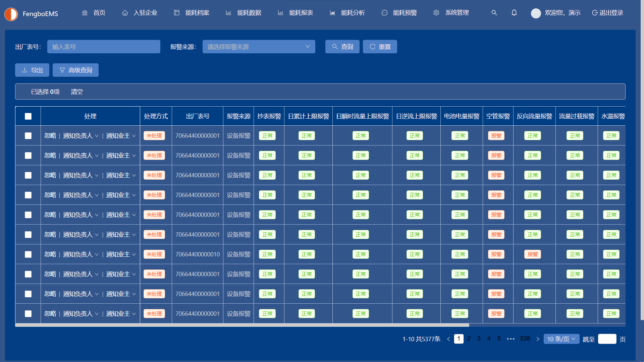The height and width of the screenshot is (362, 644).
Task: Check the last table row's checkbox
Action: pos(28,314)
